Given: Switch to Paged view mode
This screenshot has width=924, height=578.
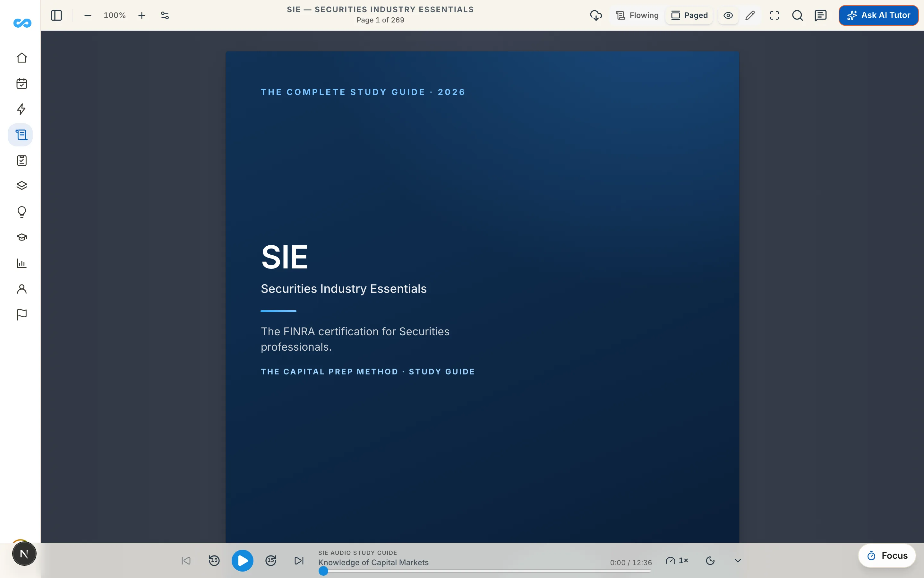Looking at the screenshot, I should (x=689, y=15).
